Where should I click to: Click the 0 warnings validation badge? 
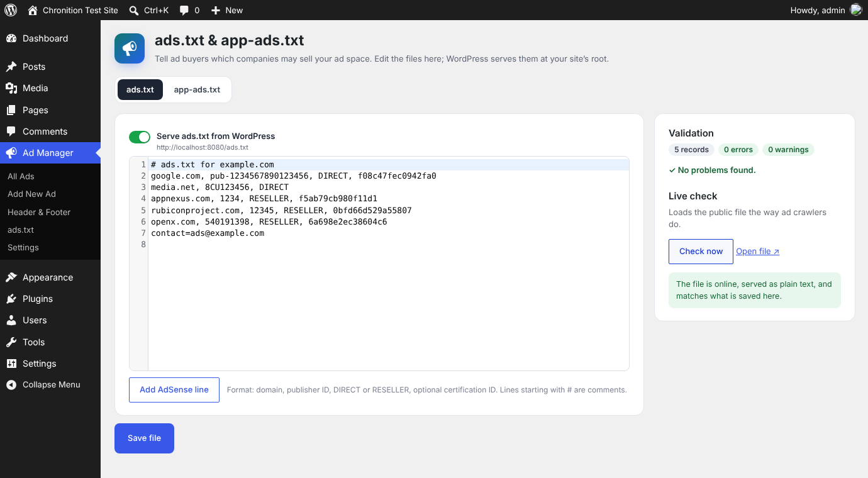click(788, 150)
